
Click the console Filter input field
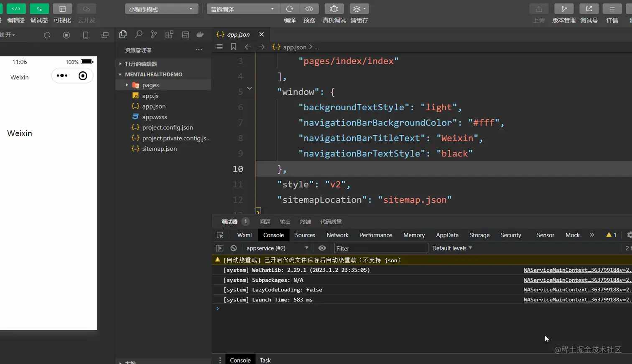pos(380,248)
